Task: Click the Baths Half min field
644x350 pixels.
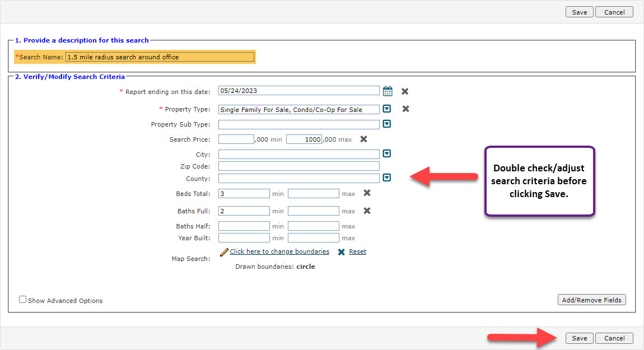Action: tap(244, 226)
